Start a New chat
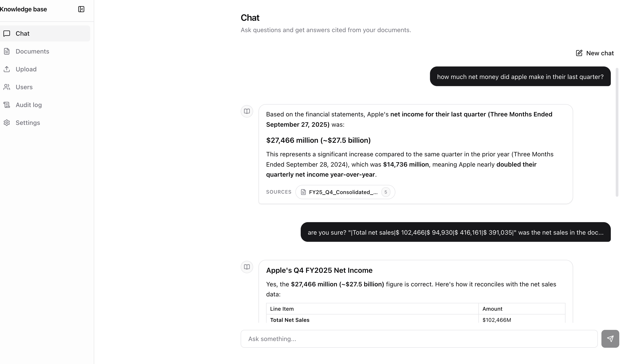 pos(595,53)
